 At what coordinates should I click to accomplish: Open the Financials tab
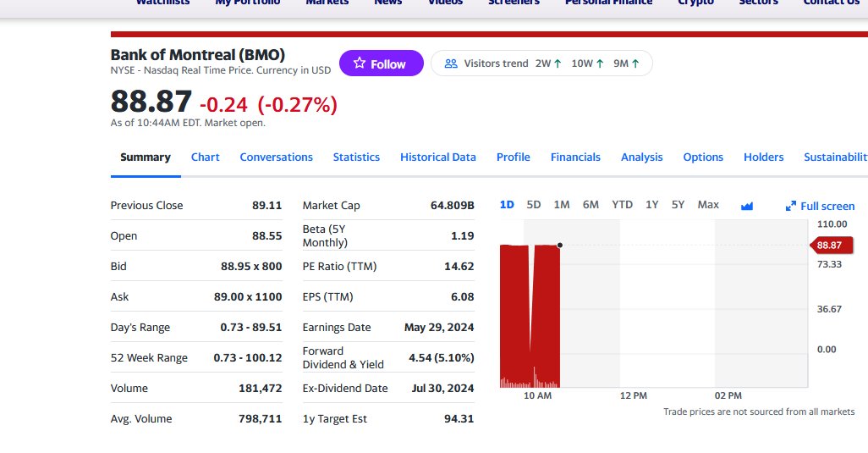(x=575, y=157)
